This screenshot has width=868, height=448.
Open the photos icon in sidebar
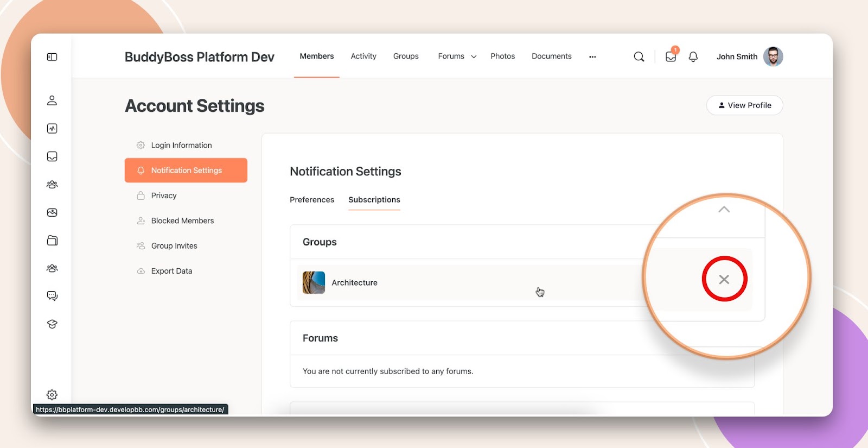pos(52,212)
